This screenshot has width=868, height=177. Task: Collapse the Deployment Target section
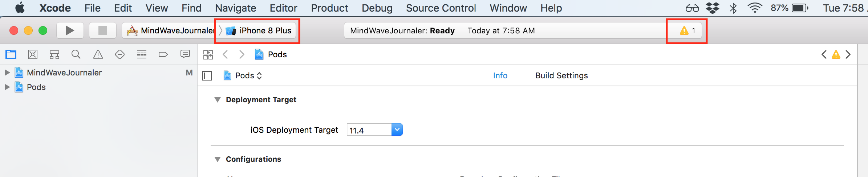218,100
